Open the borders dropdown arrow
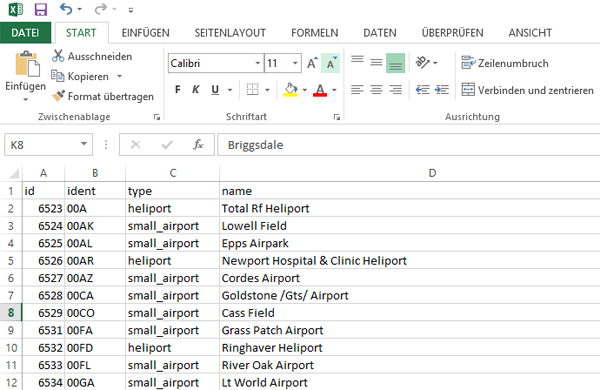This screenshot has width=600, height=390. [267, 90]
